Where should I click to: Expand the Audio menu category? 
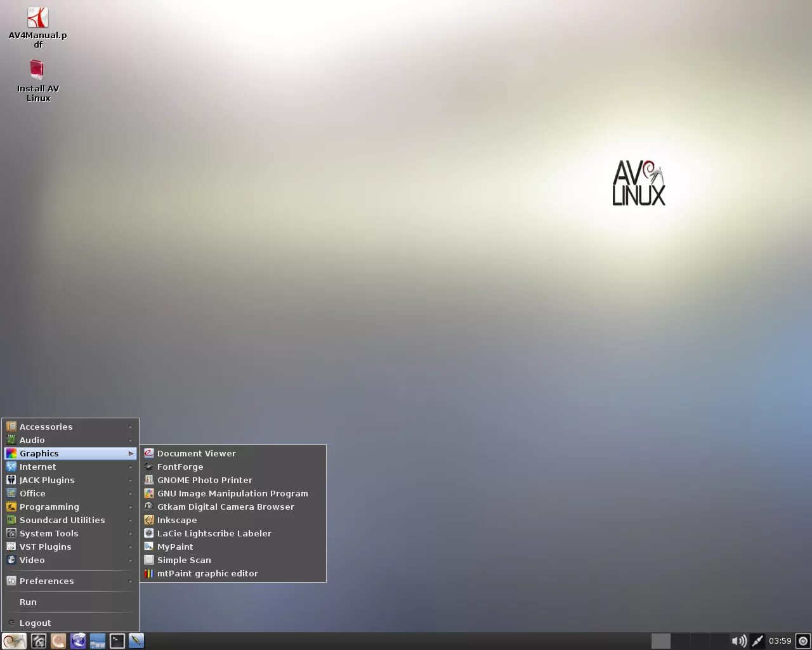70,440
